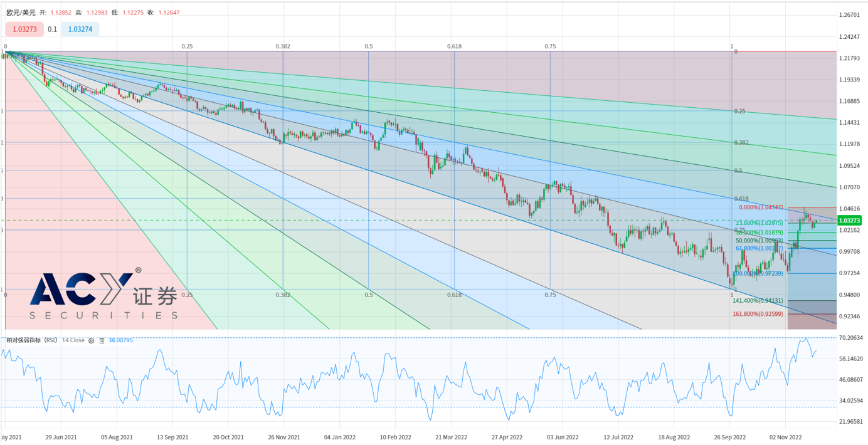Delete the RSI indicator with trash icon

coord(102,340)
